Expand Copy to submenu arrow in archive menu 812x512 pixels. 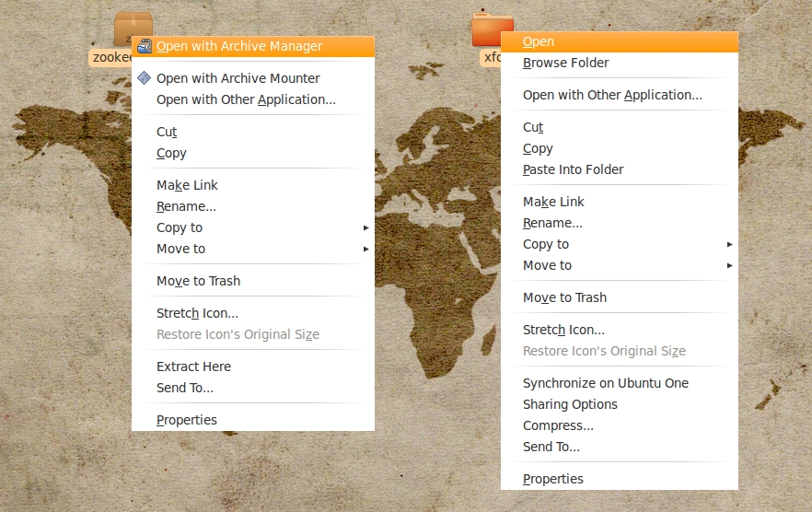coord(365,227)
